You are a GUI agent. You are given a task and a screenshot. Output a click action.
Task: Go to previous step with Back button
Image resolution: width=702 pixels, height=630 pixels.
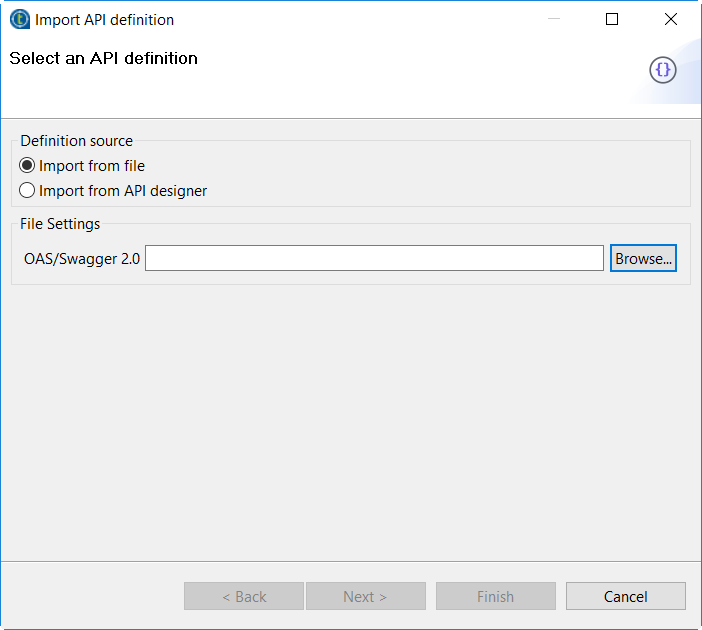(x=244, y=596)
